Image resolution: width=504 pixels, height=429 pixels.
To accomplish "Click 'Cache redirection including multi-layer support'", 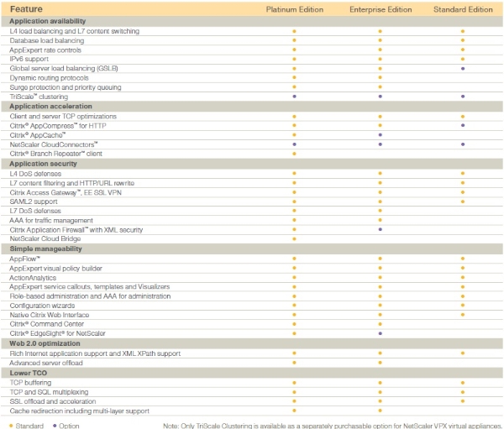I will [80, 411].
